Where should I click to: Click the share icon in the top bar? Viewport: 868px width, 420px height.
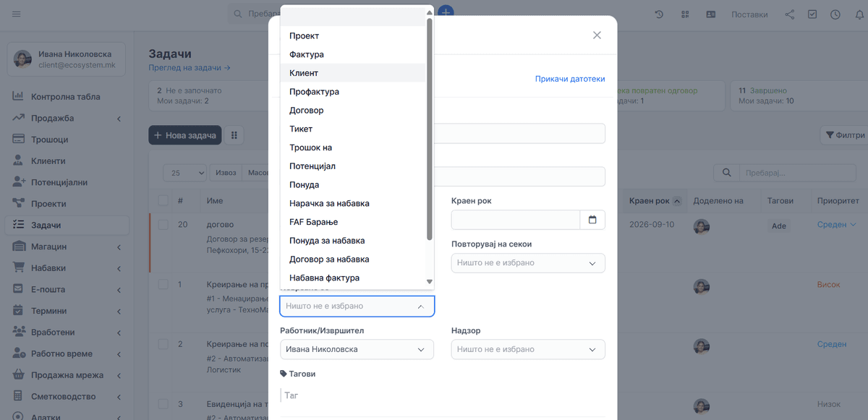[x=790, y=14]
